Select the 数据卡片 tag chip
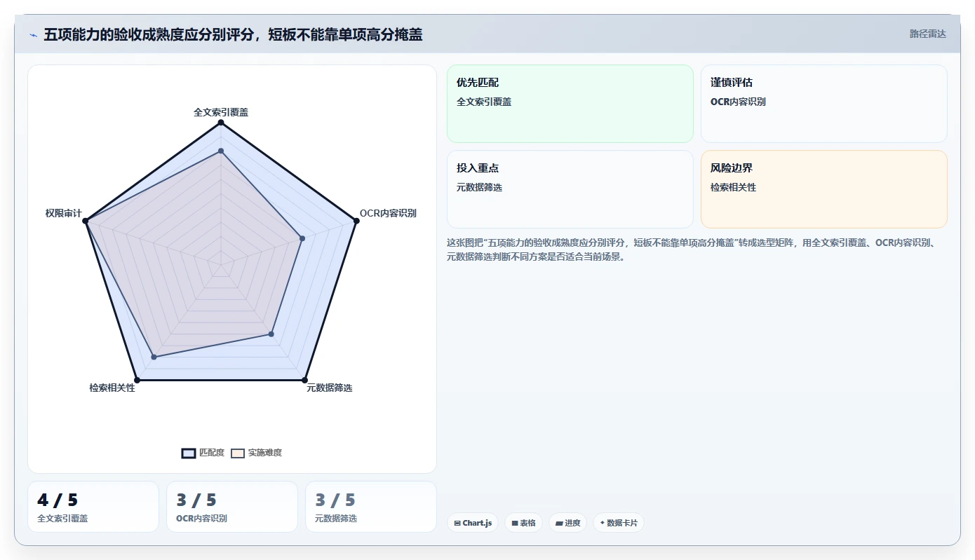This screenshot has width=975, height=560. point(618,523)
